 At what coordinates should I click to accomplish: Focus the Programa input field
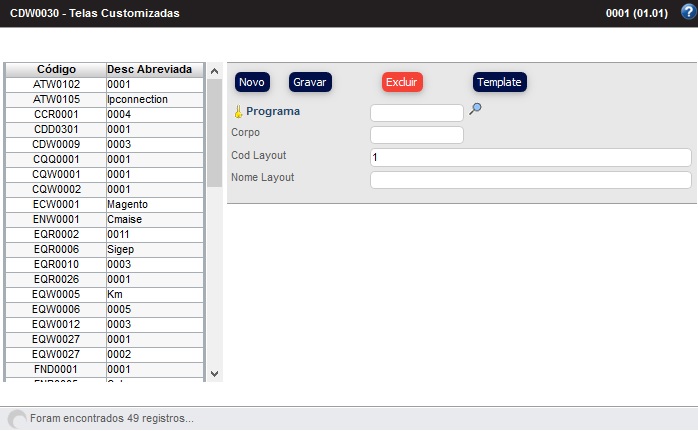416,113
